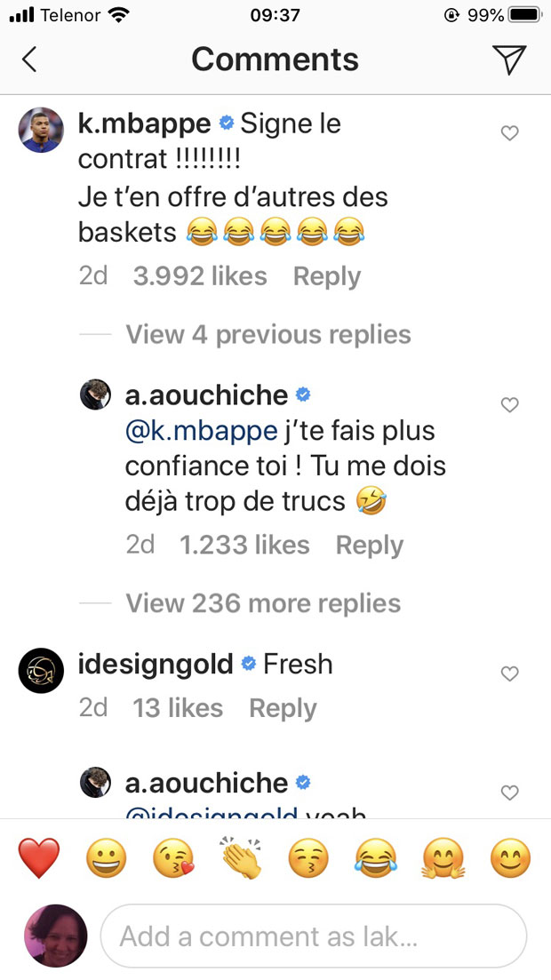
Task: Open idesigngold's profile avatar
Action: pyautogui.click(x=41, y=671)
